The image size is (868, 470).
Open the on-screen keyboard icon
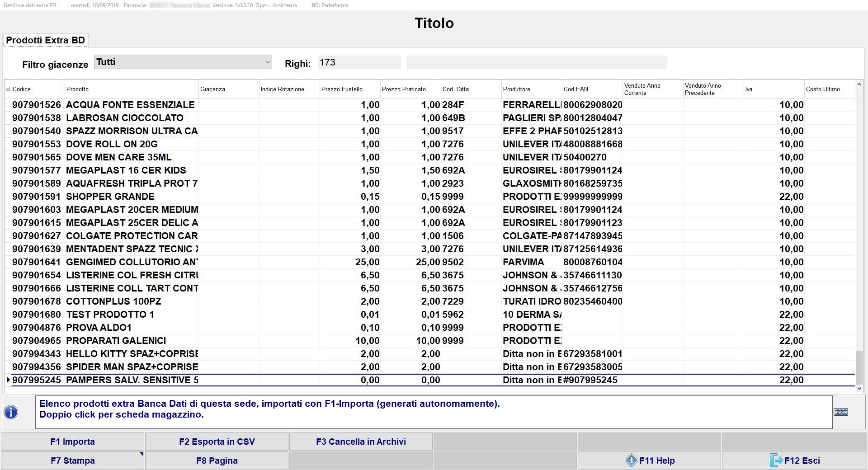(840, 412)
